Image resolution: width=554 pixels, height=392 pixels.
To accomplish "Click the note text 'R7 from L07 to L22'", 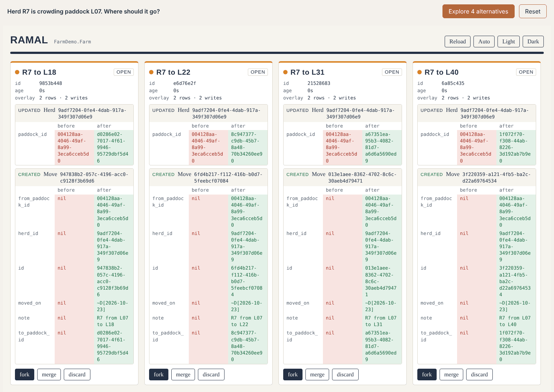I will coord(247,321).
